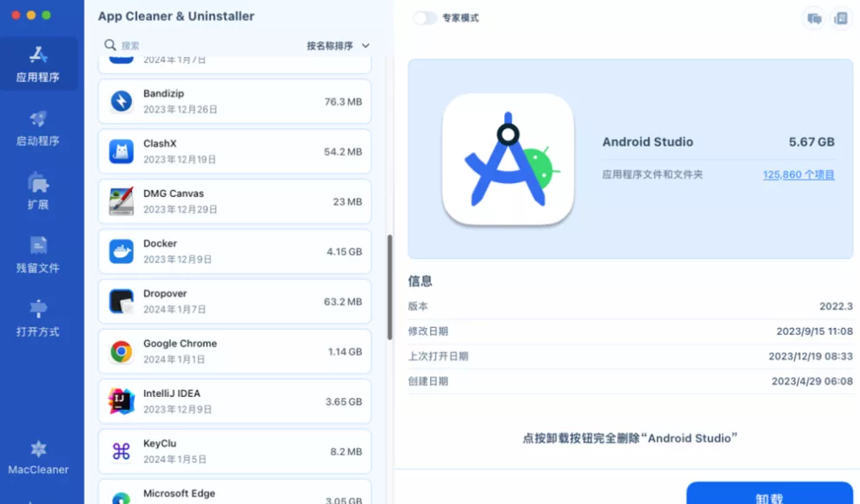Select Microsoft Edge in the app list

(235, 492)
